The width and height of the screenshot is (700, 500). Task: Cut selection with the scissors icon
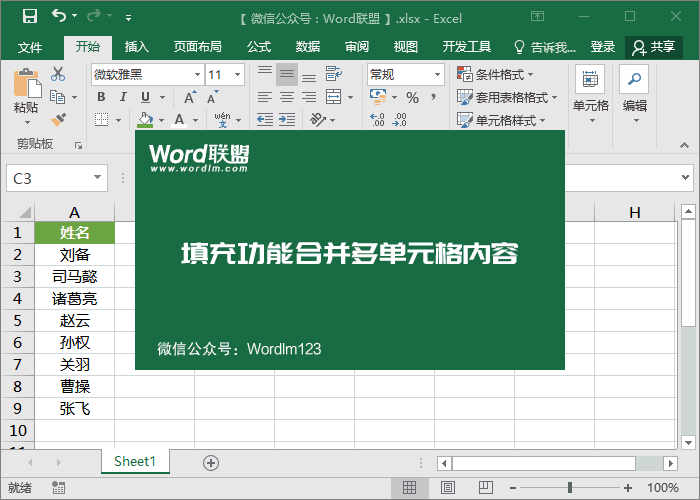(x=58, y=74)
